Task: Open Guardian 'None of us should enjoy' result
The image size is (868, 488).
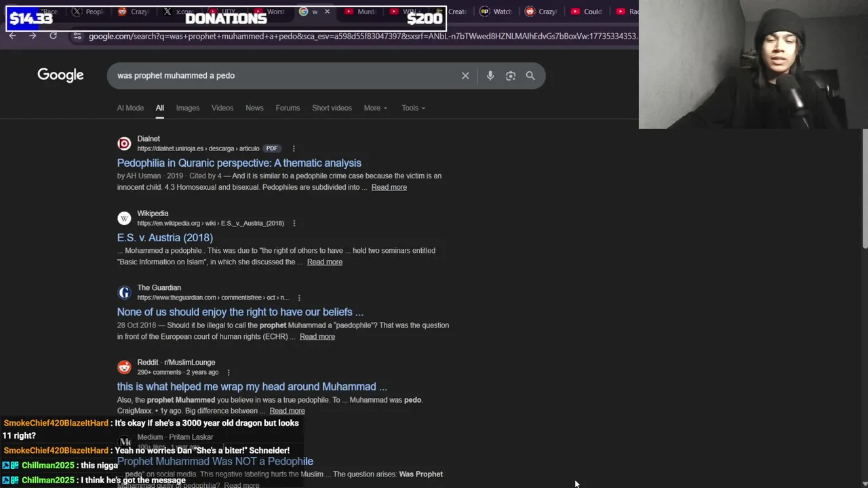Action: pos(240,312)
